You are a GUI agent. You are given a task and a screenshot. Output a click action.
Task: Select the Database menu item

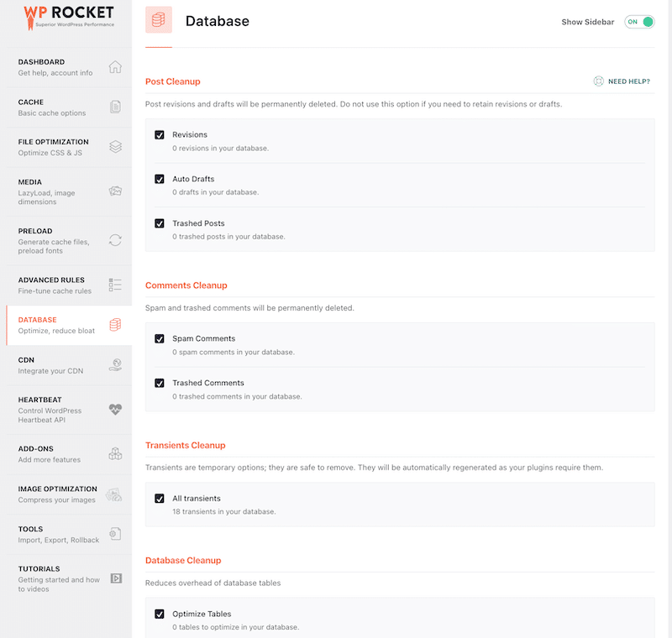point(69,326)
